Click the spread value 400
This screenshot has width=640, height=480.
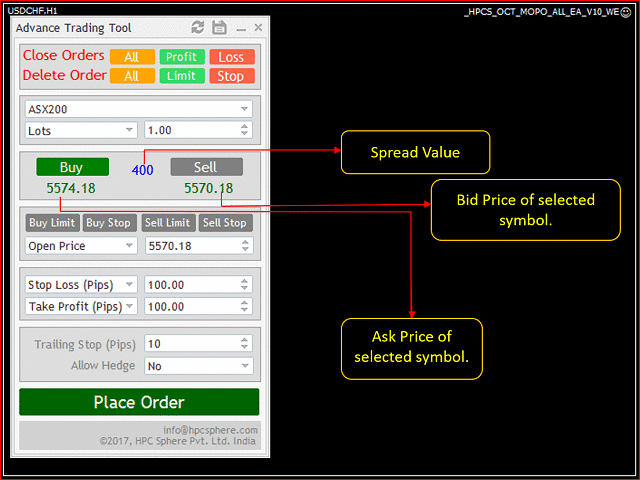tap(142, 170)
